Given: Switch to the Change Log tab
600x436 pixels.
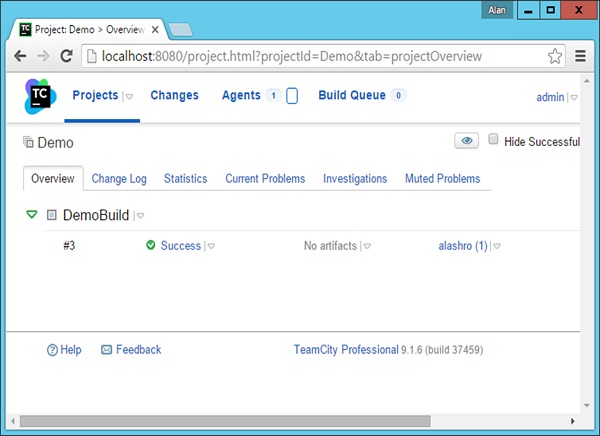Looking at the screenshot, I should click(x=119, y=179).
